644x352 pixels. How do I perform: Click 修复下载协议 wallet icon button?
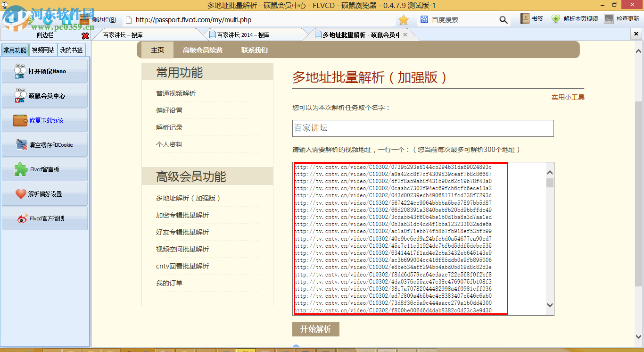[45, 120]
